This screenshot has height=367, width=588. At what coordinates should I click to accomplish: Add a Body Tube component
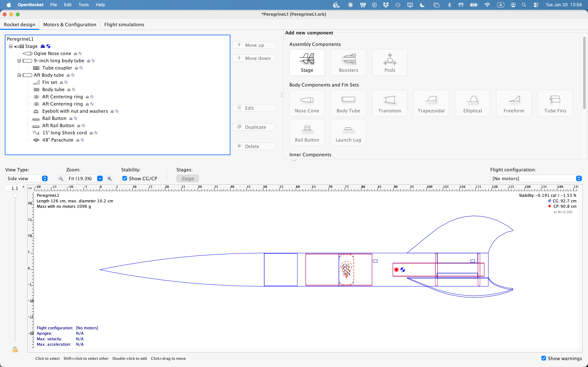pyautogui.click(x=348, y=103)
